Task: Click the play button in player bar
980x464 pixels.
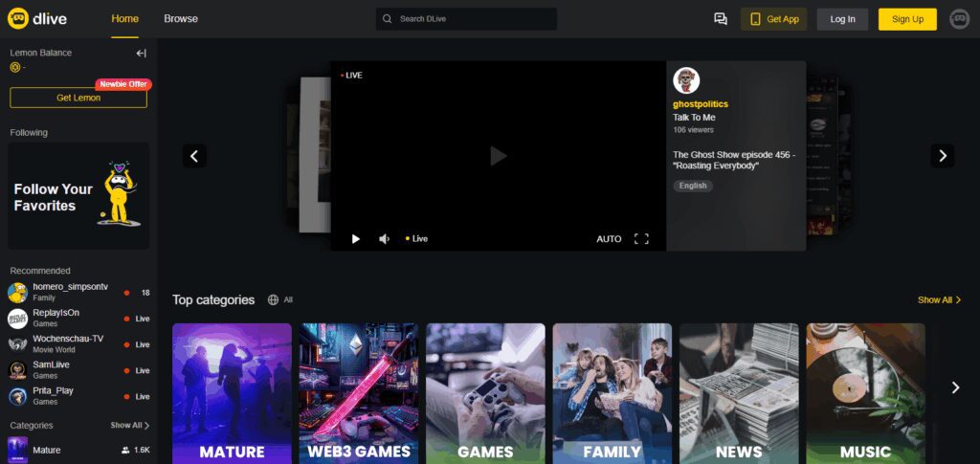Action: 356,238
